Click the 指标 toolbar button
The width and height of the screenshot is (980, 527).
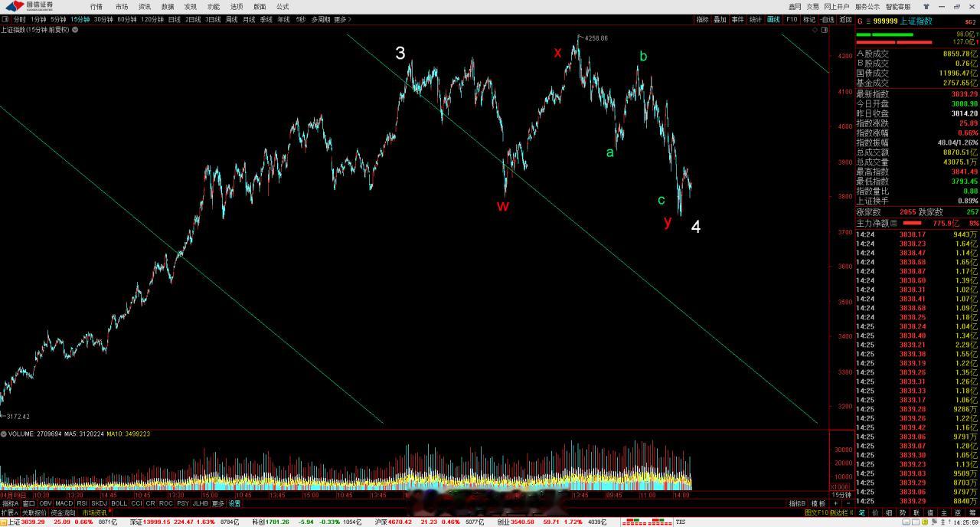coord(702,19)
